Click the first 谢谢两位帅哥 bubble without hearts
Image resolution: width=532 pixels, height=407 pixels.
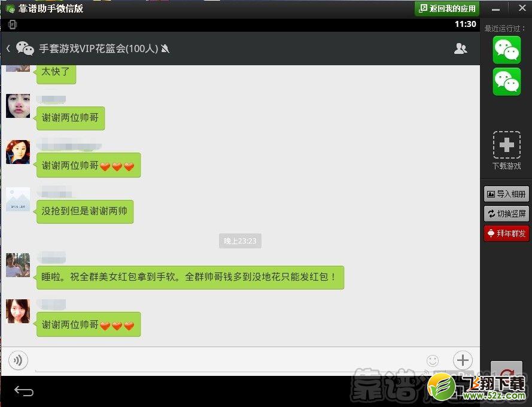(x=70, y=118)
